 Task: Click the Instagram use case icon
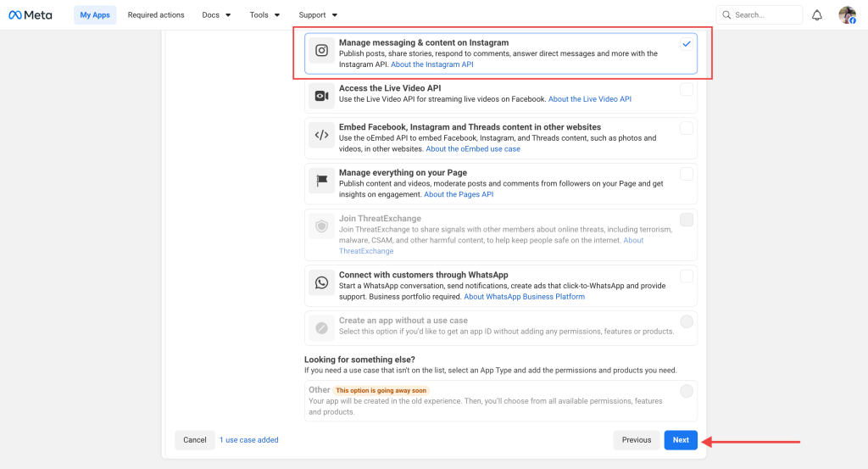point(321,50)
